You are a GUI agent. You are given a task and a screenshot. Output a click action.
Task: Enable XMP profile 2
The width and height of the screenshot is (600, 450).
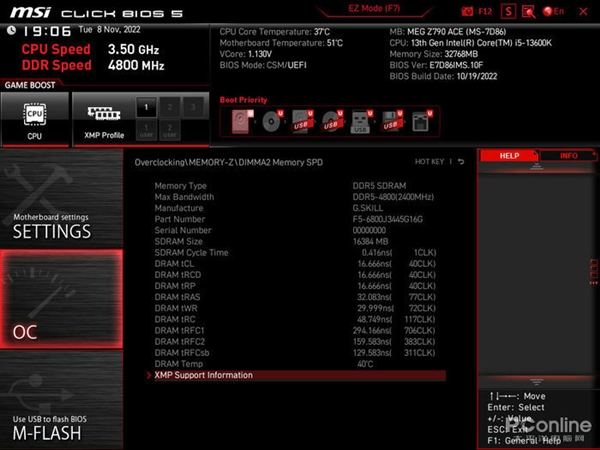(170, 107)
